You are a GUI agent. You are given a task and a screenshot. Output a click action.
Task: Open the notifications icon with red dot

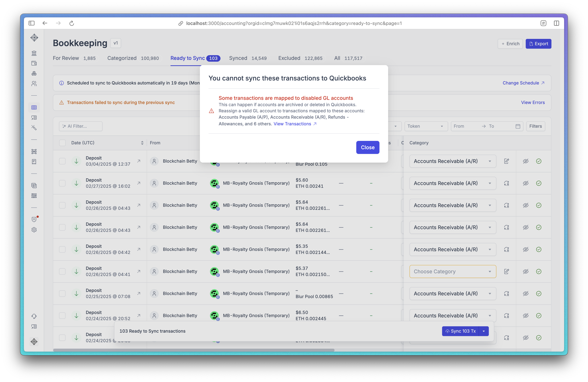[34, 219]
